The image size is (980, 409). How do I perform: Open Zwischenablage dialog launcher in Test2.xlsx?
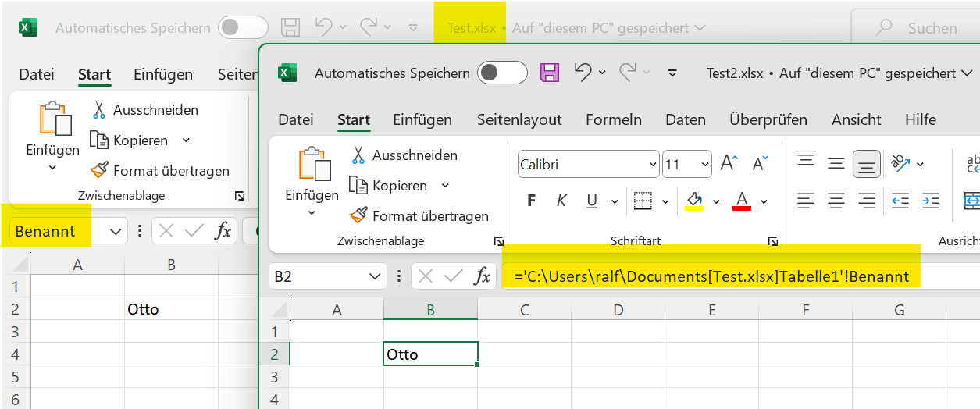(x=497, y=241)
